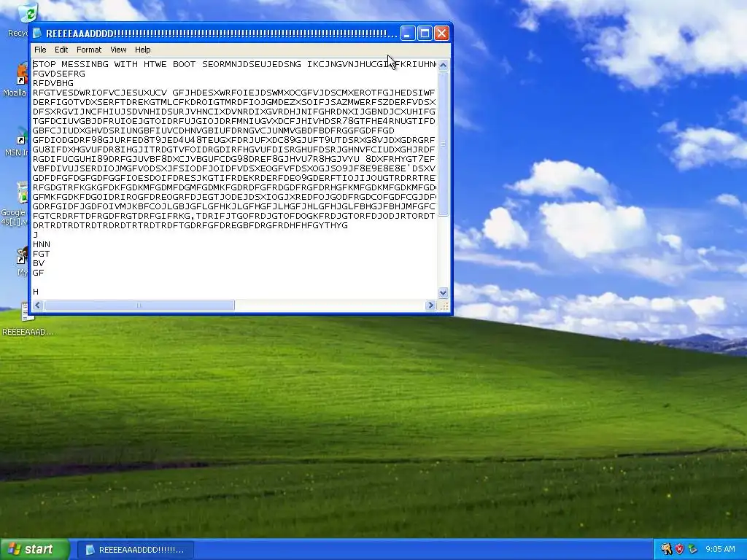The height and width of the screenshot is (560, 747).
Task: Click the Notepad title bar text
Action: coord(222,34)
